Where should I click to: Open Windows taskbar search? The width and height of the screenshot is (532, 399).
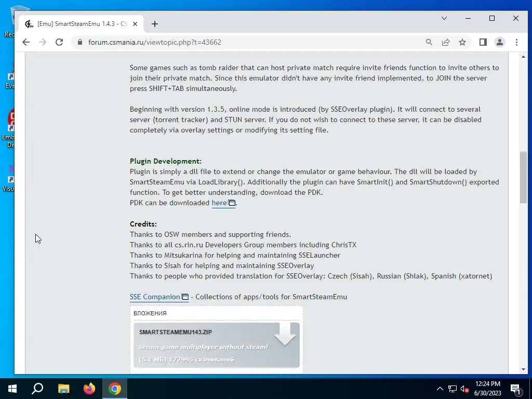coord(37,389)
